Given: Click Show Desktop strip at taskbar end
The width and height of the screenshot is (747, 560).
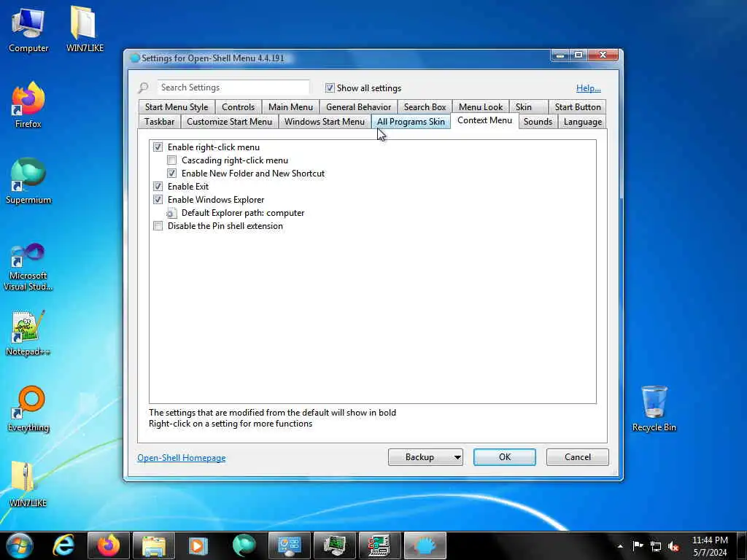Looking at the screenshot, I should pyautogui.click(x=742, y=545).
